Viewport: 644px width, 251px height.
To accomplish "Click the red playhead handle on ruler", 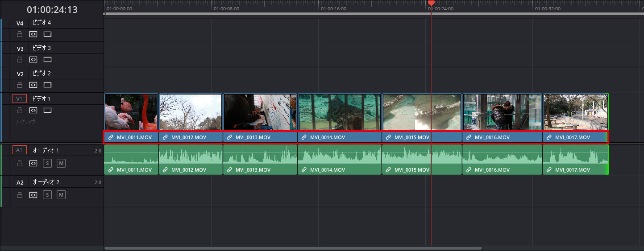I will coord(431,3).
